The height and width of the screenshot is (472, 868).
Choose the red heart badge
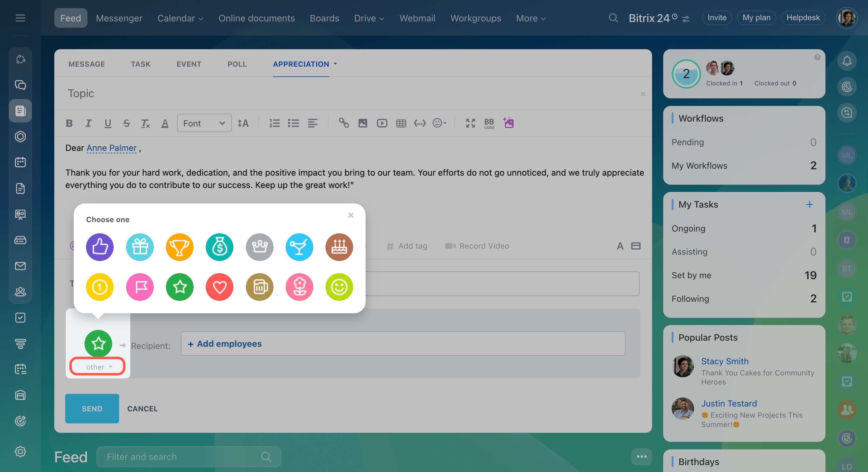tap(220, 287)
